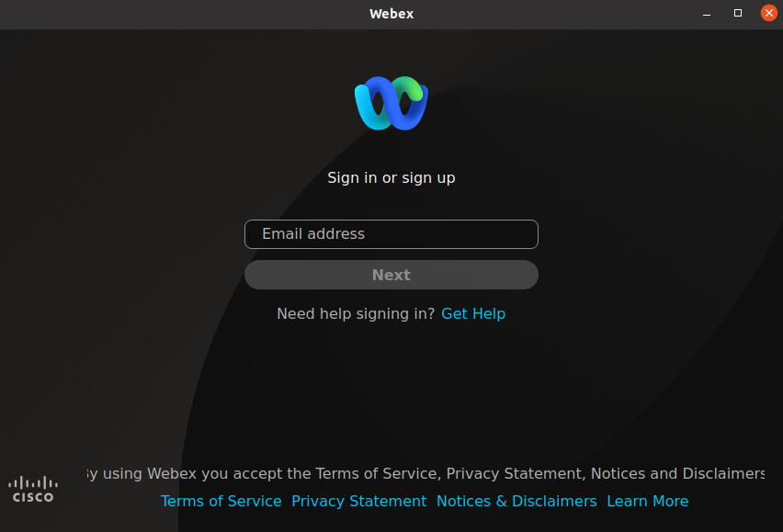The height and width of the screenshot is (532, 783).
Task: Click the Need help signing in text
Action: pos(356,313)
